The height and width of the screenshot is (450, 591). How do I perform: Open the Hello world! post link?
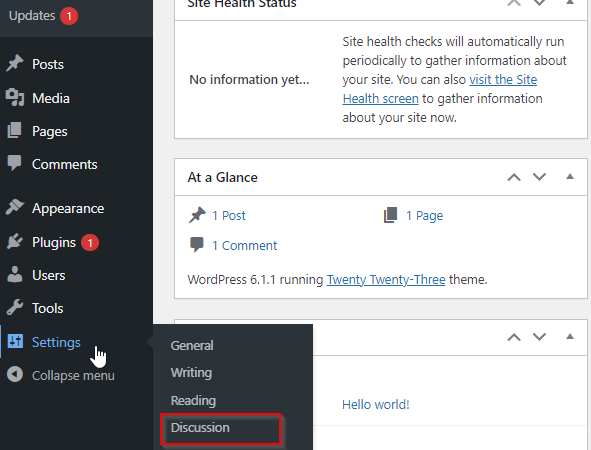[376, 405]
